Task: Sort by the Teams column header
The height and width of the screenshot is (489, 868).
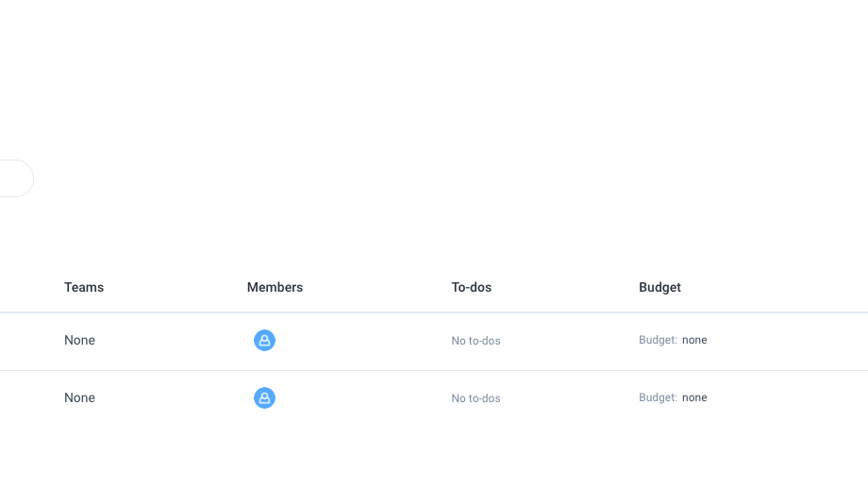Action: (84, 287)
